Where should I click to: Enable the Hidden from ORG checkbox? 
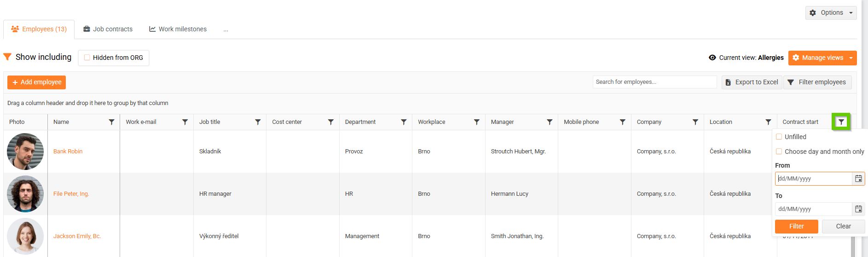tap(87, 58)
